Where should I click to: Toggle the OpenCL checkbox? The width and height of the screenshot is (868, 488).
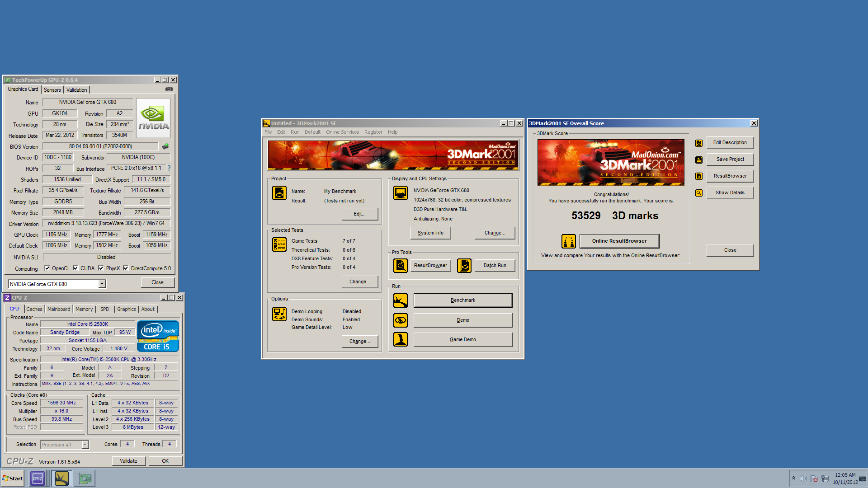tap(47, 268)
